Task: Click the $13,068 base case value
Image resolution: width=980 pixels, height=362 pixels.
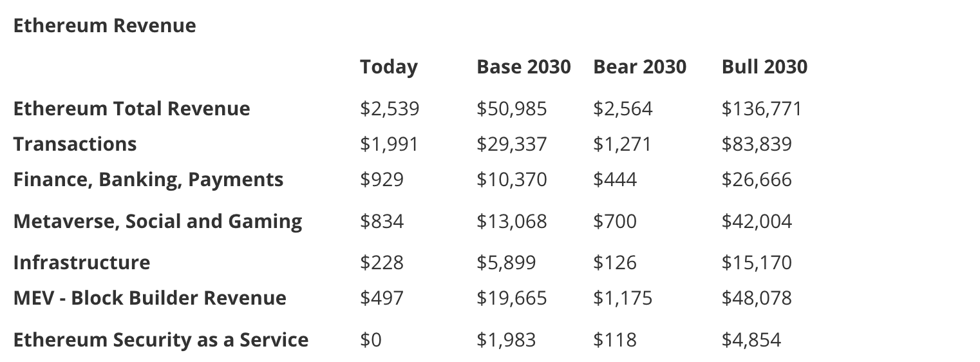Action: tap(511, 222)
